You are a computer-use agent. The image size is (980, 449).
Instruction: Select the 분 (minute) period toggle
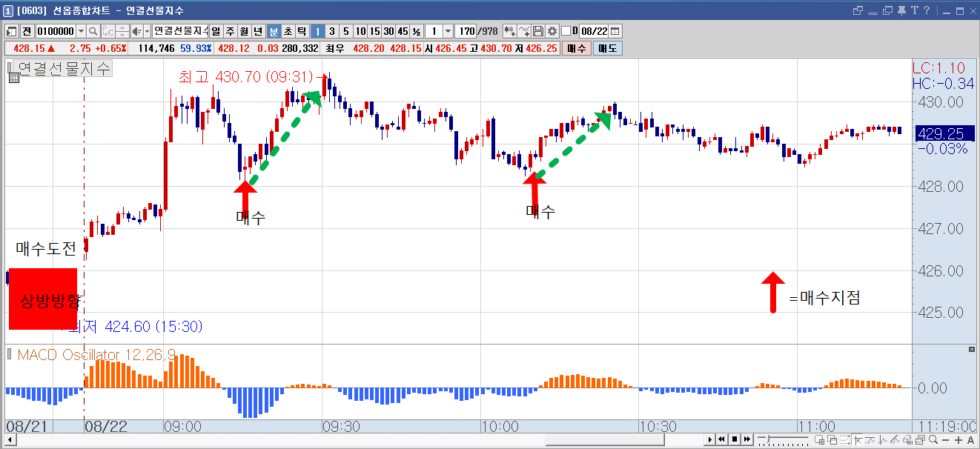click(274, 31)
